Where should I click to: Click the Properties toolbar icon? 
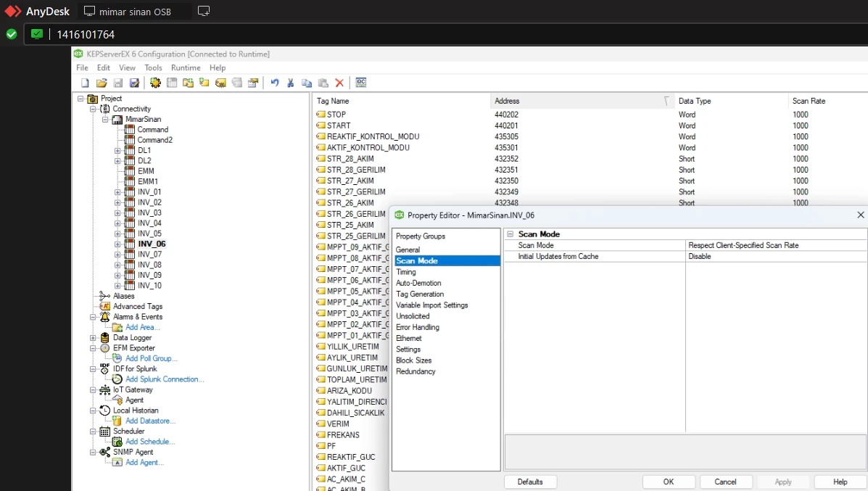click(x=253, y=83)
